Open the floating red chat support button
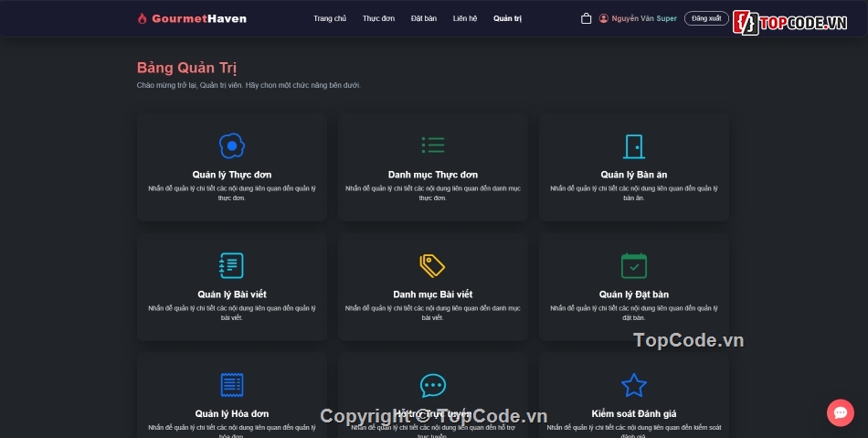The width and height of the screenshot is (868, 438). coord(841,412)
